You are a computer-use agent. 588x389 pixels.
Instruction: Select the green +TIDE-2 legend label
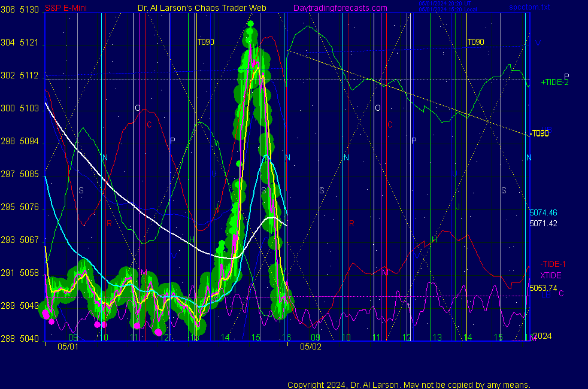(x=554, y=83)
